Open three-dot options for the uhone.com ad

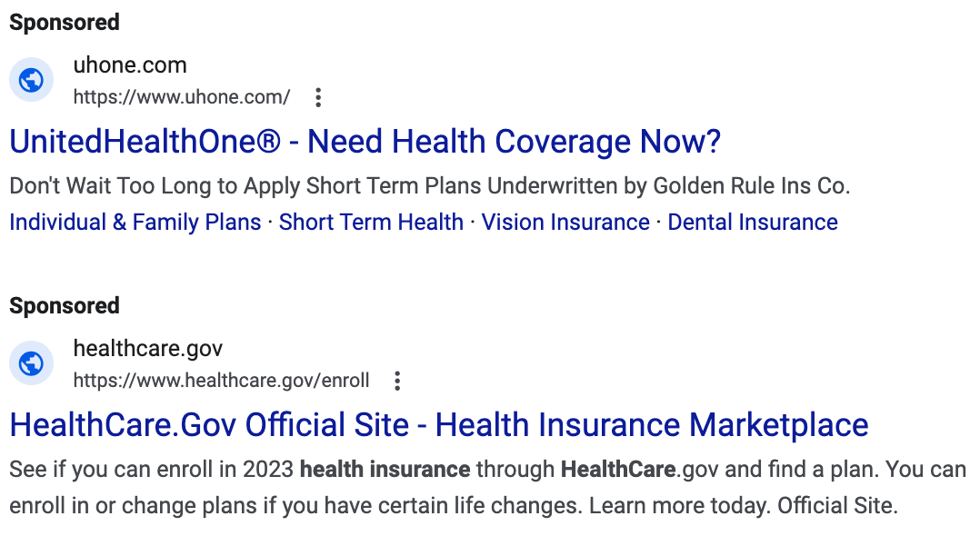point(317,97)
